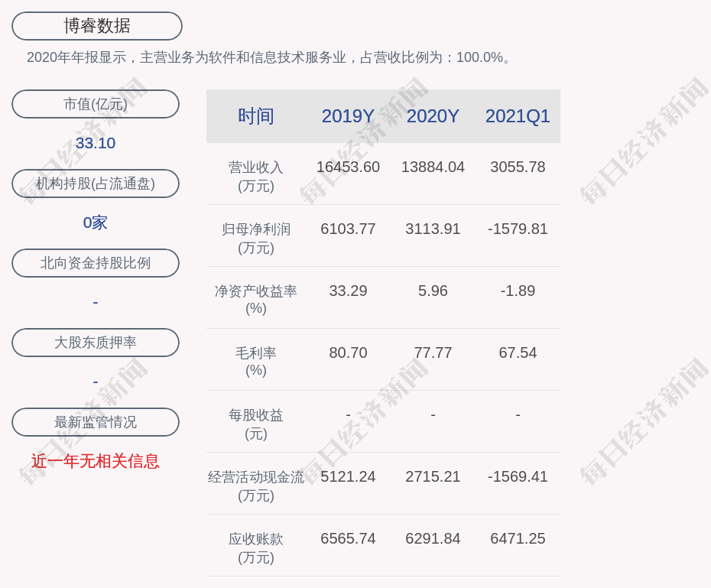This screenshot has width=711, height=588.
Task: Select the 应收账款(万元) row label
Action: [x=256, y=547]
